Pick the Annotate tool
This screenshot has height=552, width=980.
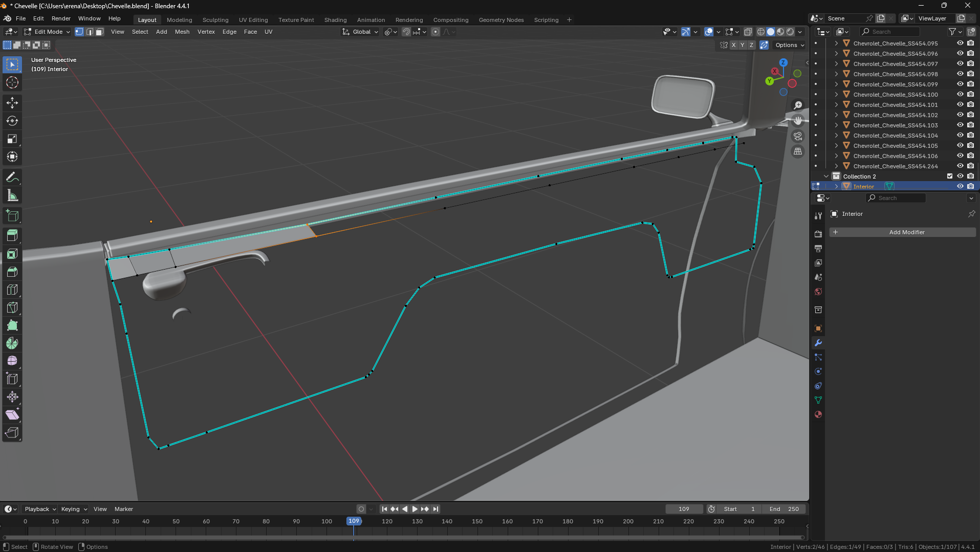12,178
